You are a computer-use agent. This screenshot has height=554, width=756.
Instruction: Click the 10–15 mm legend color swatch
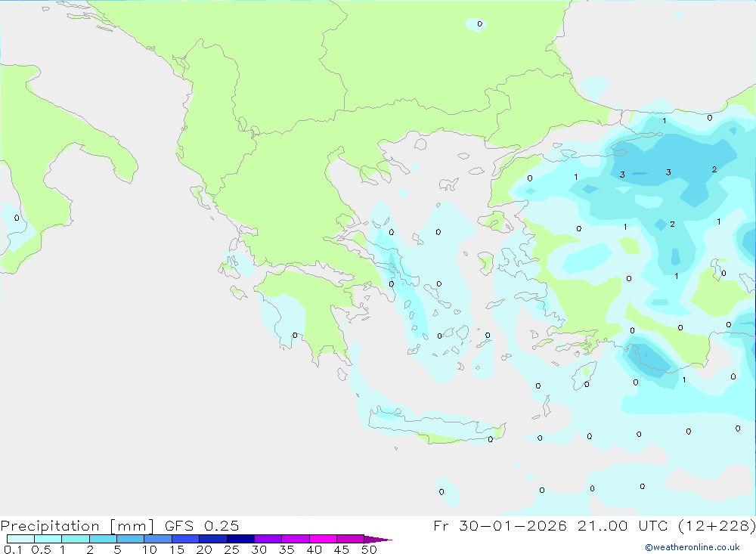pyautogui.click(x=158, y=539)
